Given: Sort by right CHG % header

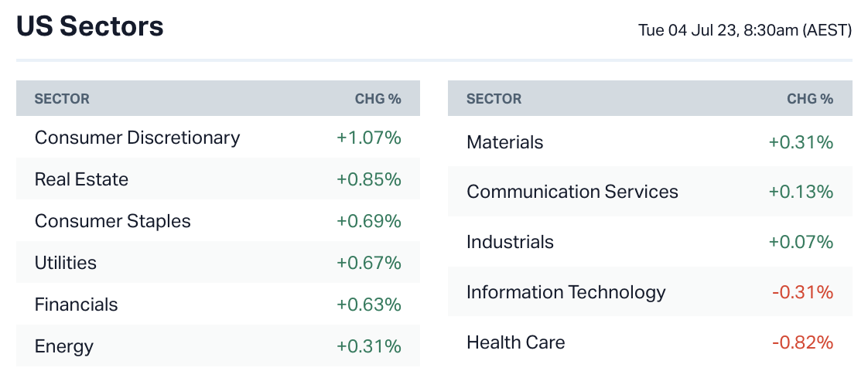Looking at the screenshot, I should (x=810, y=99).
